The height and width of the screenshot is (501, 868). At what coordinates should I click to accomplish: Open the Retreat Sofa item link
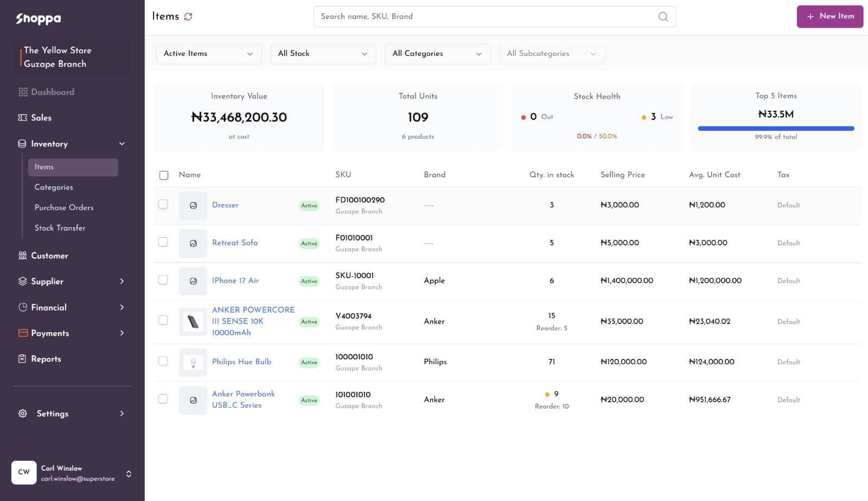pos(235,243)
